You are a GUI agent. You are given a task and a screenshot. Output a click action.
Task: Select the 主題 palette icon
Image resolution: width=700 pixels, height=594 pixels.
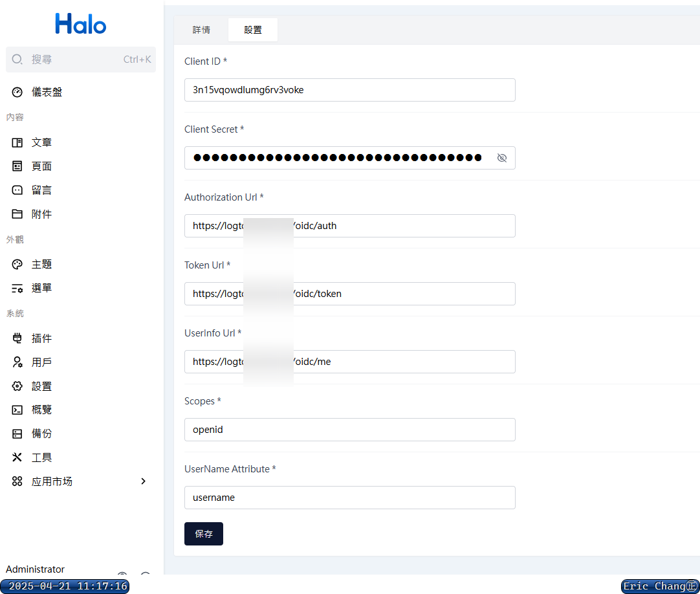coord(17,264)
